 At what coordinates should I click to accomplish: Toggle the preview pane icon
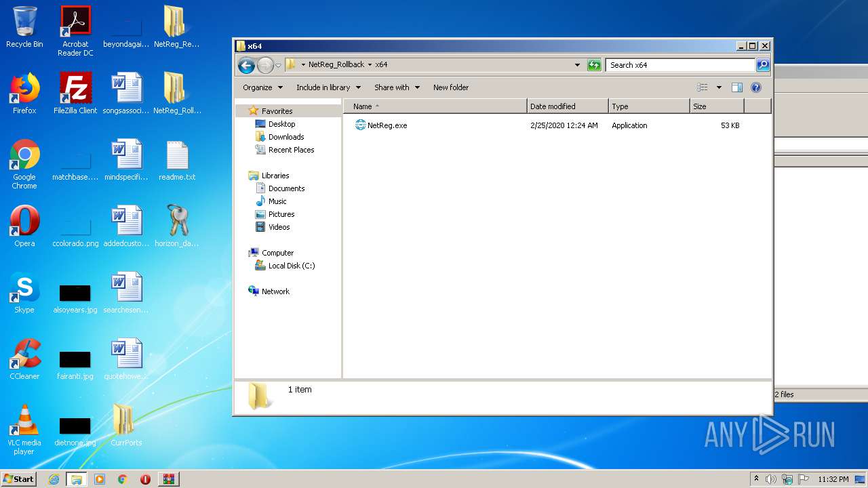pos(737,87)
